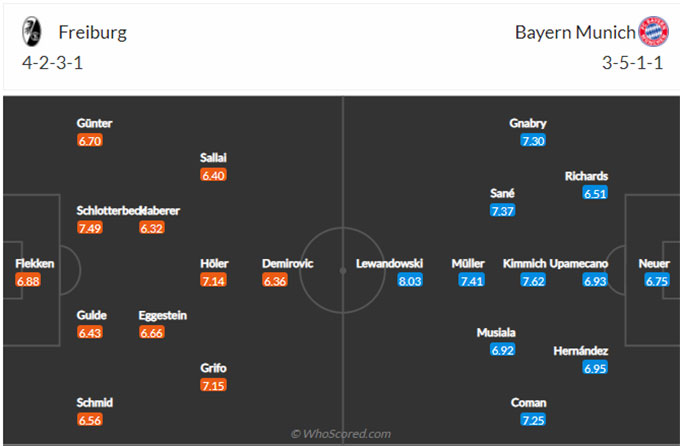The image size is (680, 446).
Task: Click the Freiburg club crest icon
Action: pyautogui.click(x=31, y=31)
